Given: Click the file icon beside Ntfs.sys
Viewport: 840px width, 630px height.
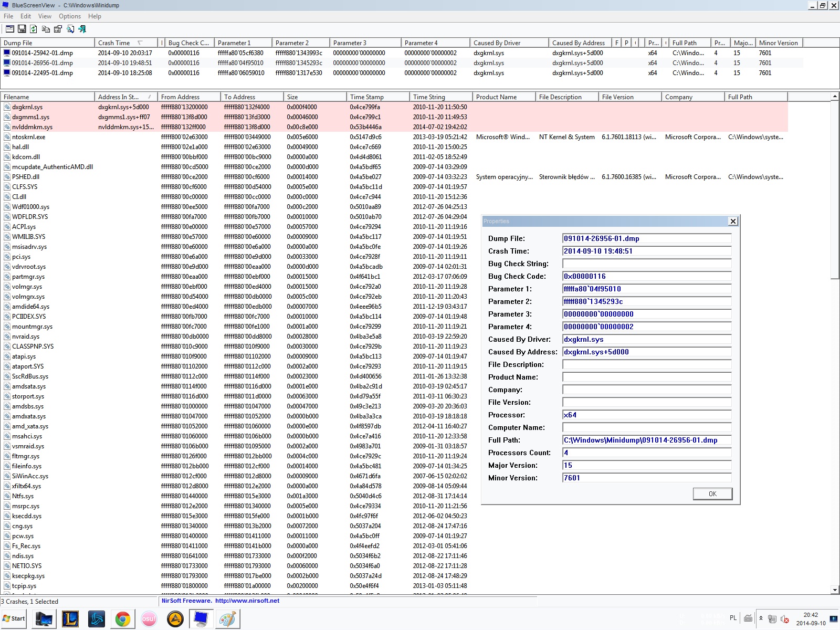Looking at the screenshot, I should click(7, 496).
